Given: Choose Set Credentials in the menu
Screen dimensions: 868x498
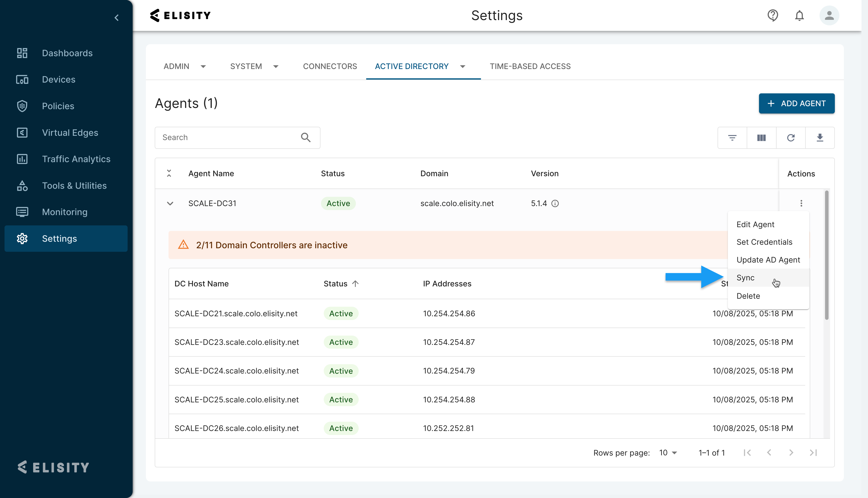Looking at the screenshot, I should tap(769, 242).
